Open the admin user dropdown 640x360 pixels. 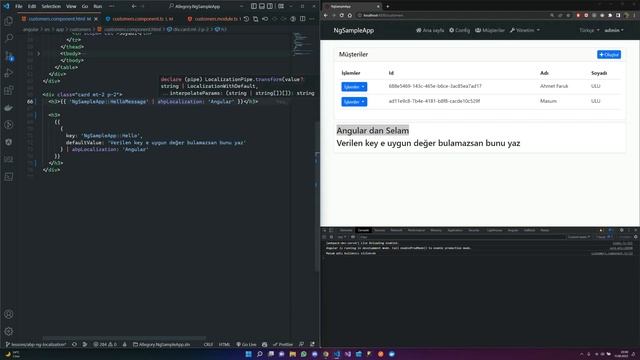tap(614, 30)
